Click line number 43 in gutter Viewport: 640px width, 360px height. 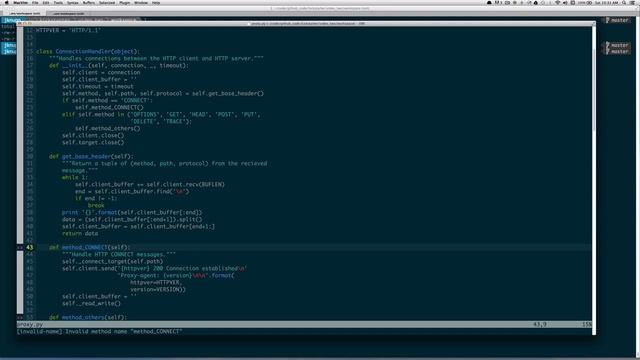coord(30,247)
